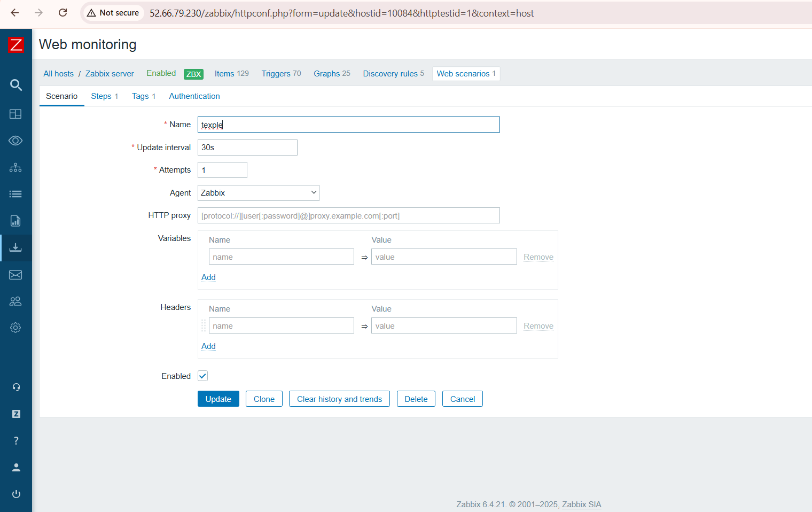Open the Reports chart icon
The width and height of the screenshot is (812, 512).
click(16, 221)
